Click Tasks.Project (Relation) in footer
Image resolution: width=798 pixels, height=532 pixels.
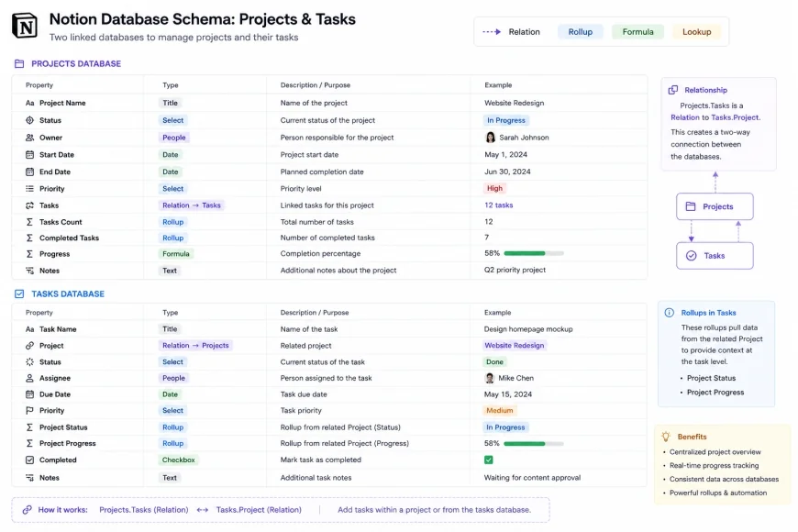tap(259, 510)
